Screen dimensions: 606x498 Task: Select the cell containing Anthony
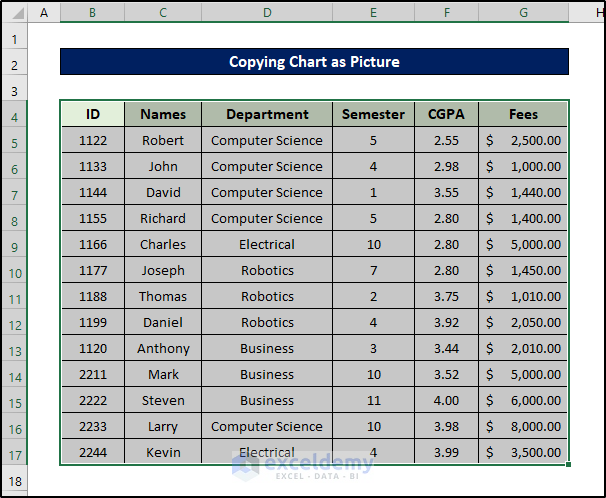(x=163, y=349)
